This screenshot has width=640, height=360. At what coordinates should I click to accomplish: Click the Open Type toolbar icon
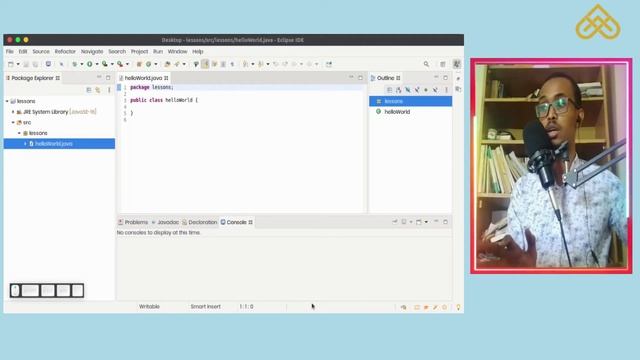point(167,64)
